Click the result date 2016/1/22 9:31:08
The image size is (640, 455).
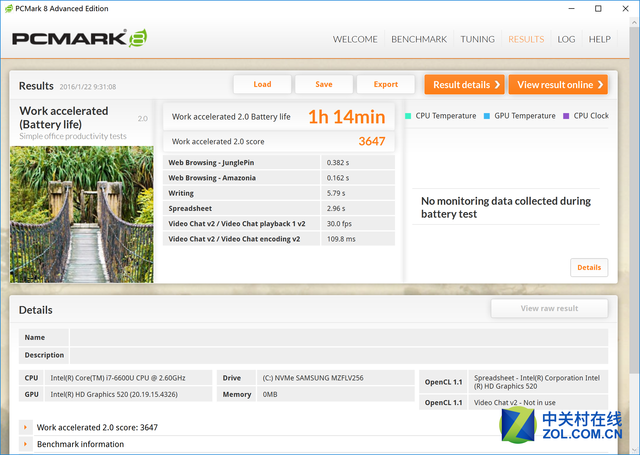(x=88, y=87)
